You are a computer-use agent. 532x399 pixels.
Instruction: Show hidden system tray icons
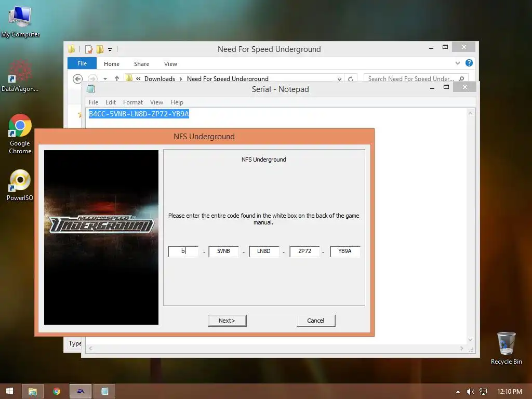coord(458,392)
